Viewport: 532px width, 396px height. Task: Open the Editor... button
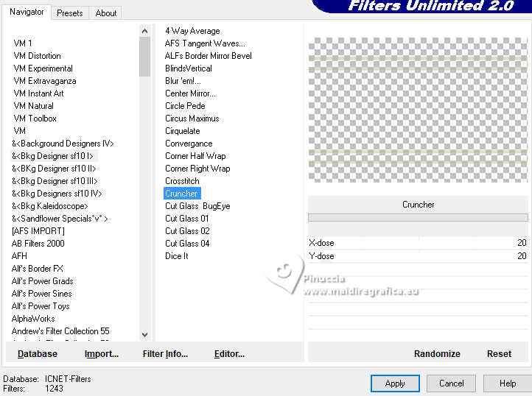pos(229,354)
